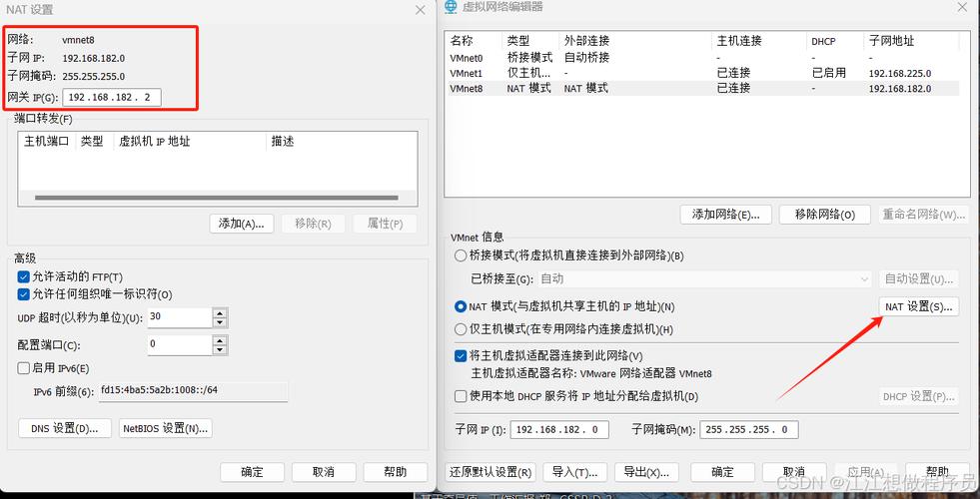Click the 网关 IP input field
This screenshot has width=980, height=499.
point(112,98)
